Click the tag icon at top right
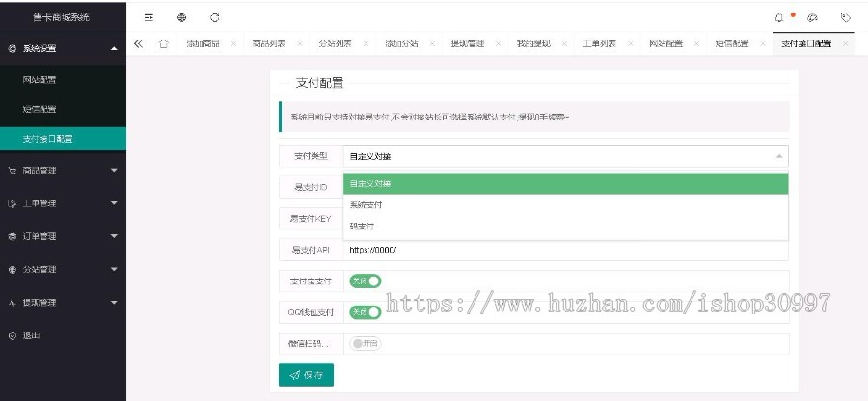Image resolution: width=868 pixels, height=401 pixels. coord(845,17)
